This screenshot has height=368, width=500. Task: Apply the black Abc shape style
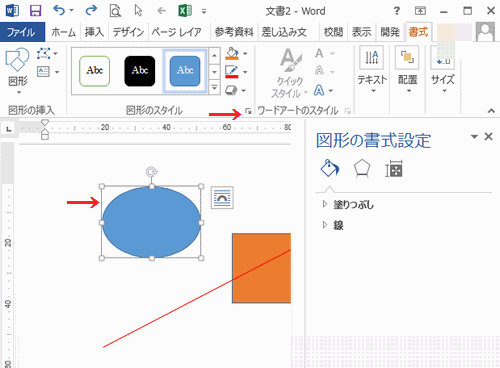point(140,71)
